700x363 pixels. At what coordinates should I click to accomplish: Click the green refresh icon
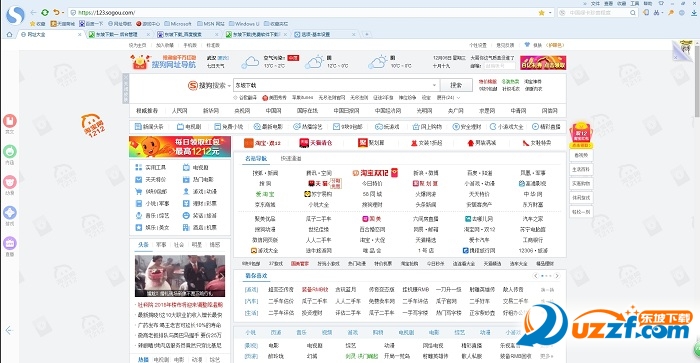(45, 13)
